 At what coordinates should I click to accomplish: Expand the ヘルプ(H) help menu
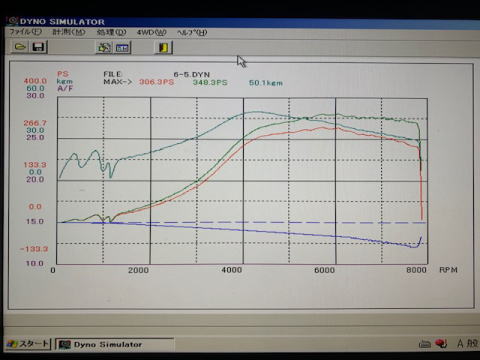192,33
